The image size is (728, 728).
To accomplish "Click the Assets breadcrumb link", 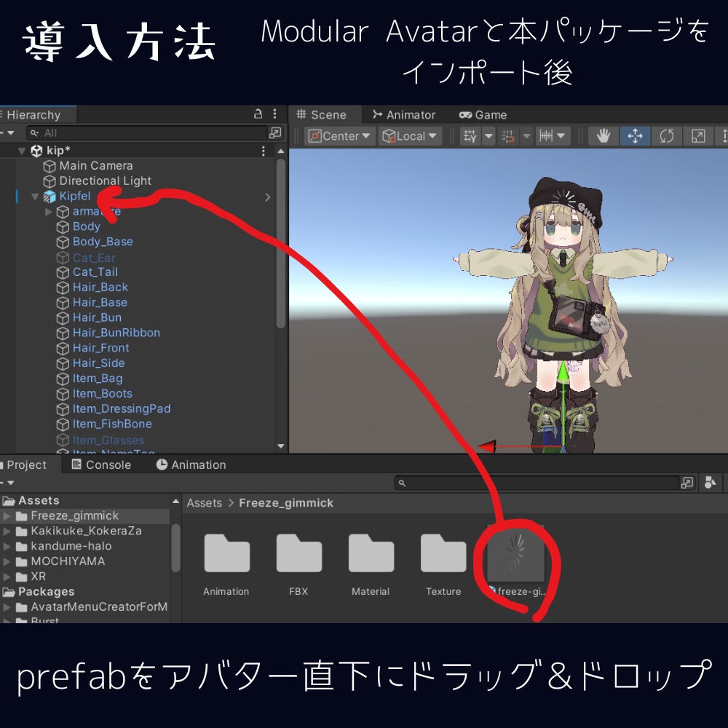I will (x=204, y=502).
